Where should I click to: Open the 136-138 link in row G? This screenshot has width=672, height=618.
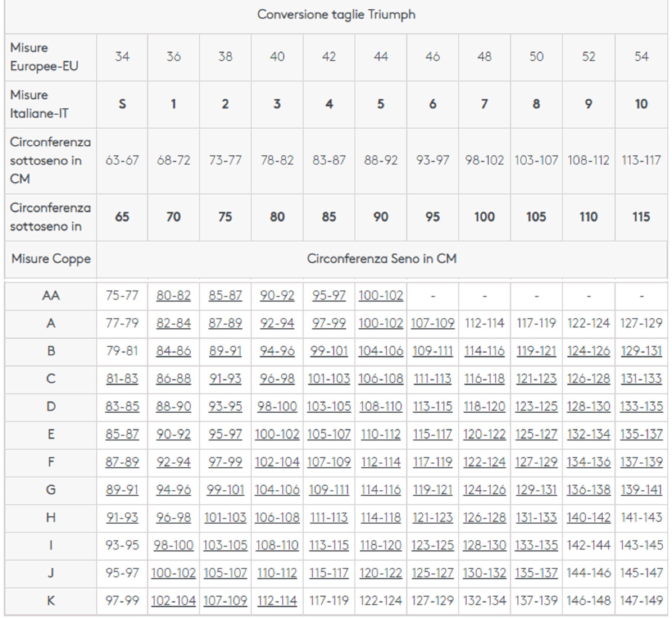click(x=588, y=490)
